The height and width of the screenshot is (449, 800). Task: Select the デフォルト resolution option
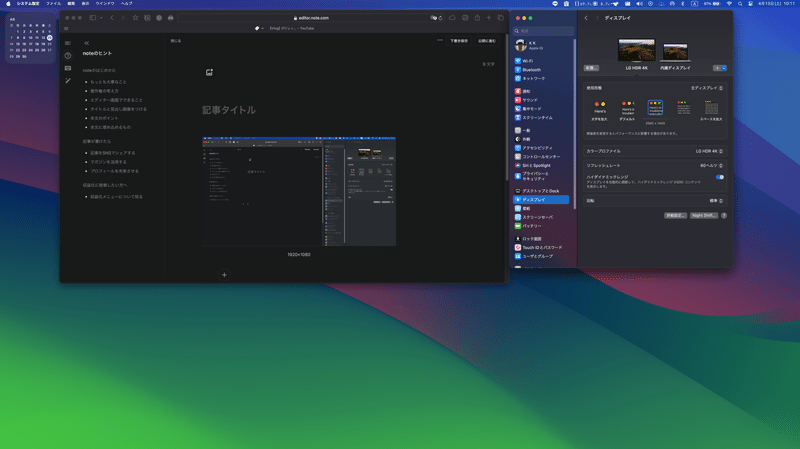(x=627, y=111)
